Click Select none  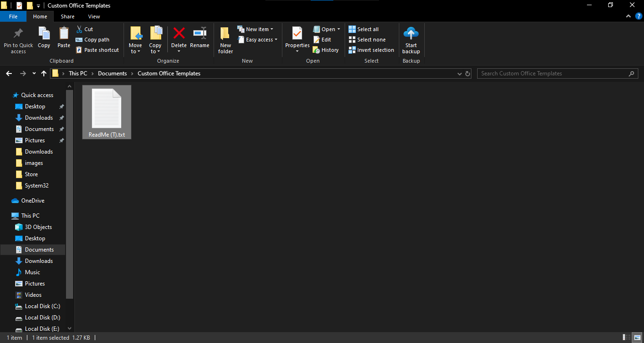(x=367, y=40)
